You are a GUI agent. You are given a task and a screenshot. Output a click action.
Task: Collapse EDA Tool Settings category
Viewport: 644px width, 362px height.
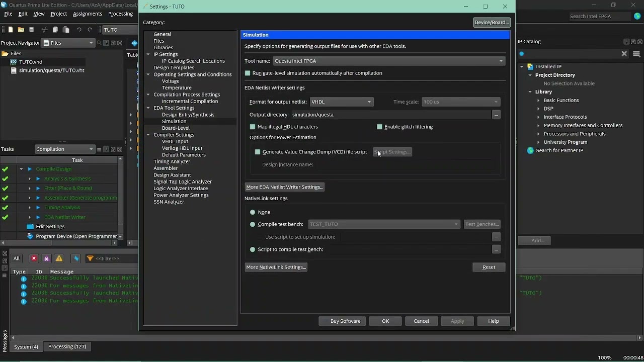pos(148,108)
